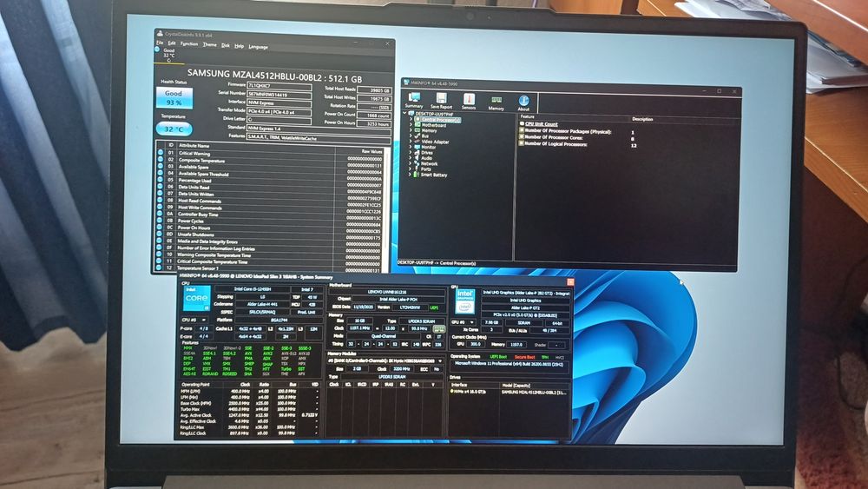Open the Summary toolbar icon in HWiNFO
The width and height of the screenshot is (868, 489).
[413, 100]
